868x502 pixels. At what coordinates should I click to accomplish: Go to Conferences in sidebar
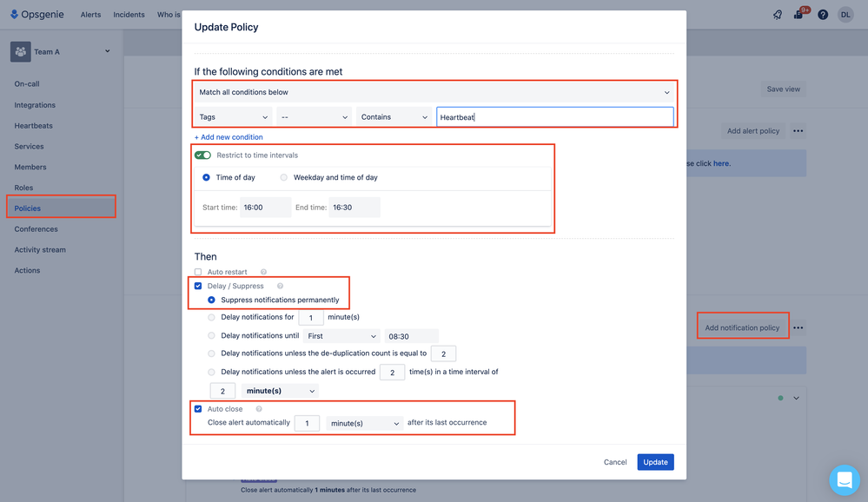click(x=36, y=229)
